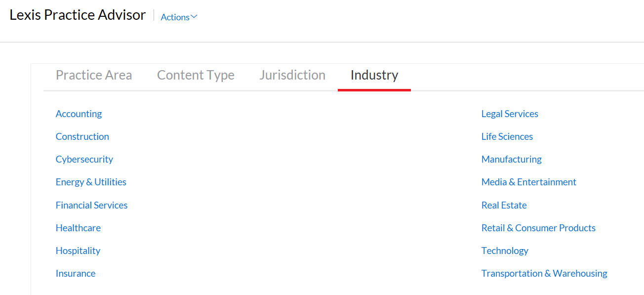Expand the Actions dropdown menu
This screenshot has width=644, height=295.
(179, 17)
